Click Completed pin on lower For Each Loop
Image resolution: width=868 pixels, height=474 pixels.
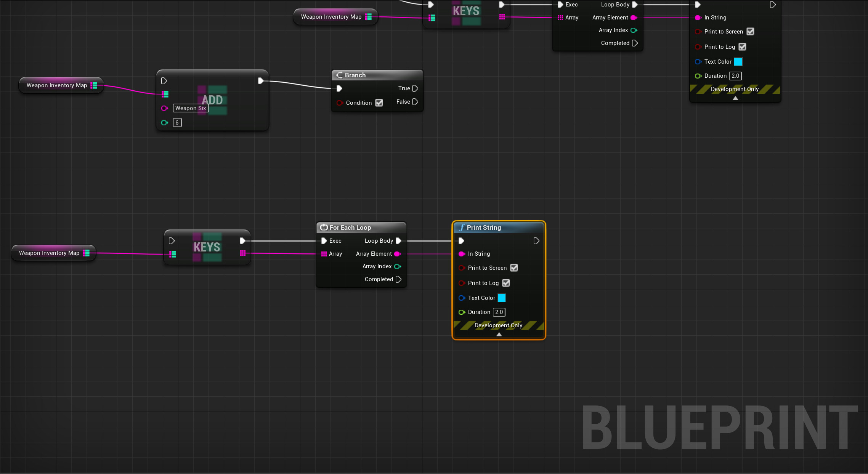399,279
